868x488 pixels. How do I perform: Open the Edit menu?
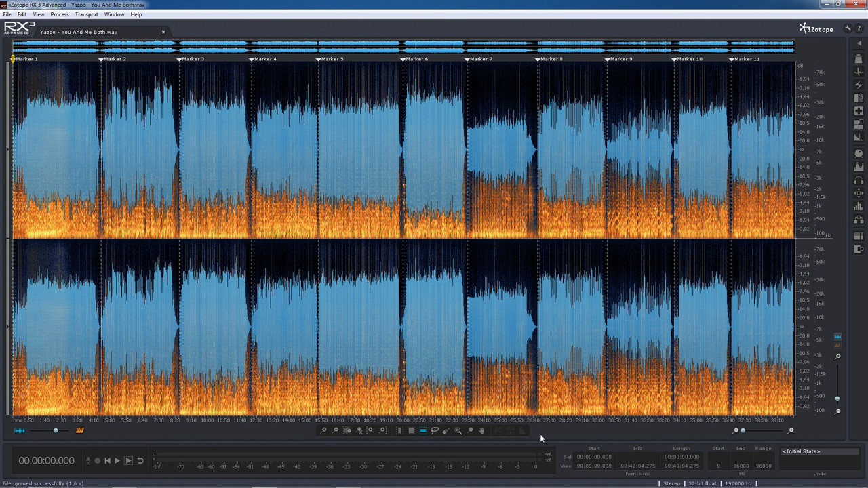(22, 14)
